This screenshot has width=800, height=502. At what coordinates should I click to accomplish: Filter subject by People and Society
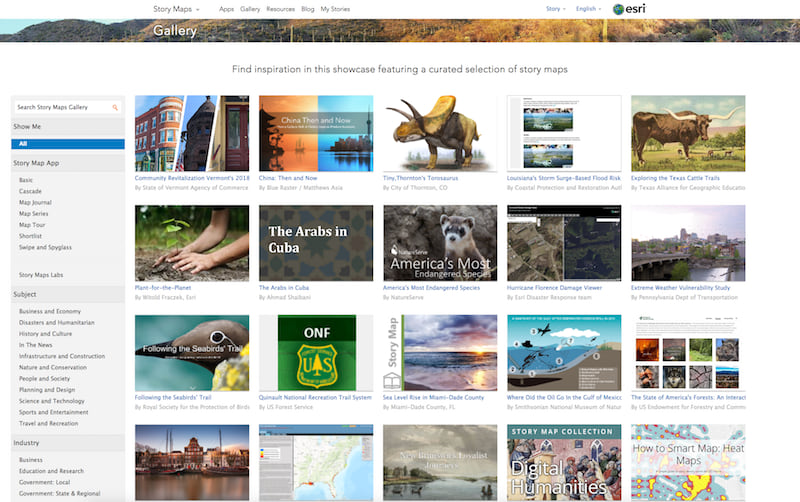click(x=44, y=379)
